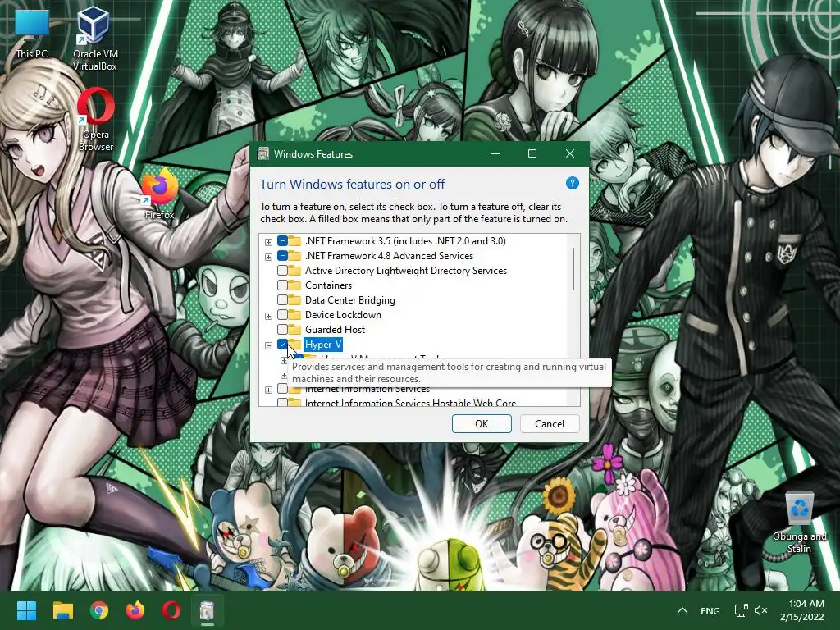840x630 pixels.
Task: Click the Guarded Host folder icon
Action: point(294,330)
